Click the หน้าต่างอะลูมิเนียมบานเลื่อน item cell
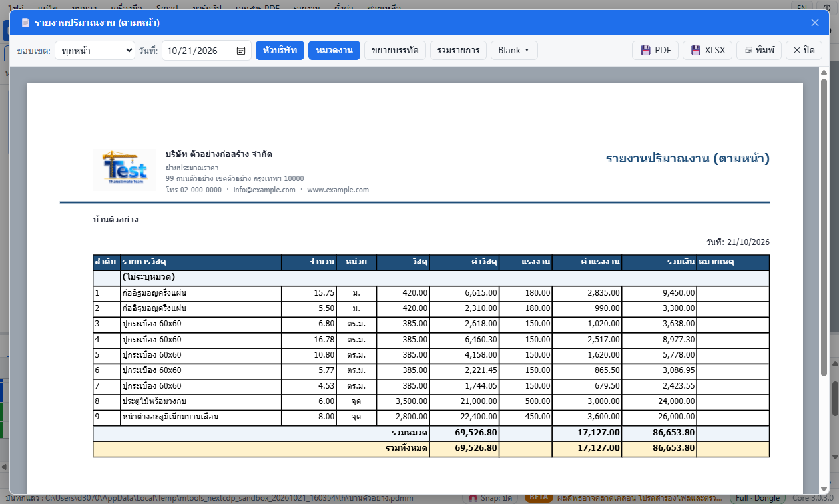 point(200,417)
